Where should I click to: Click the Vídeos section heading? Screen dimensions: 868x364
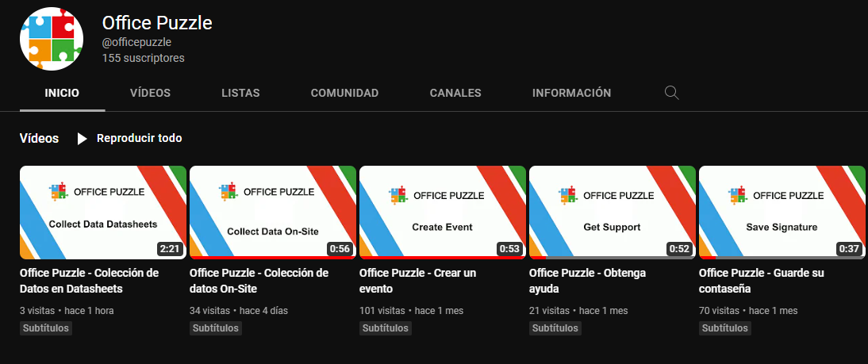[x=40, y=138]
